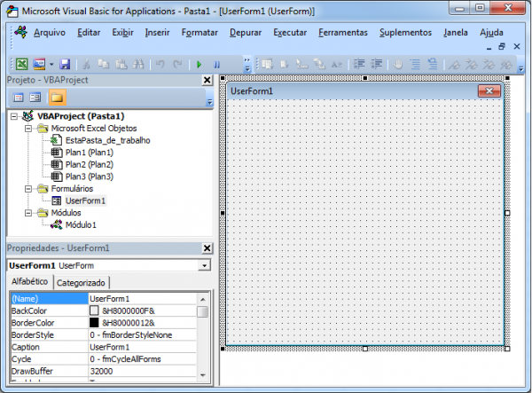Close the Propriedades panel
This screenshot has height=393, width=532.
click(x=208, y=248)
